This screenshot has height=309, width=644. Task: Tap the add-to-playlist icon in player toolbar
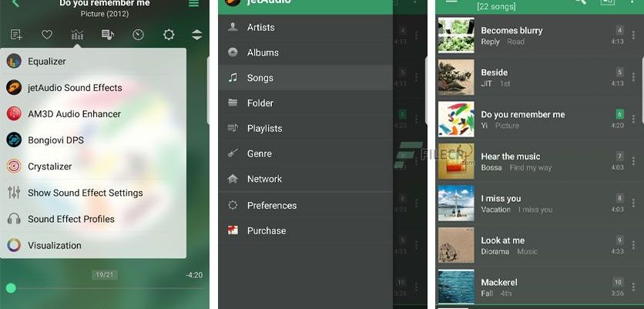(x=16, y=35)
